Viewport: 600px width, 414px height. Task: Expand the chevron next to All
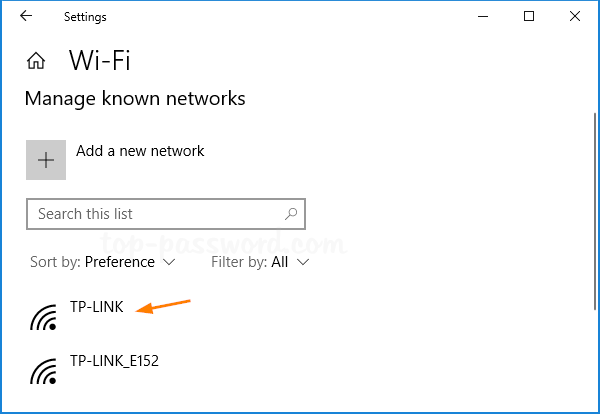coord(302,263)
